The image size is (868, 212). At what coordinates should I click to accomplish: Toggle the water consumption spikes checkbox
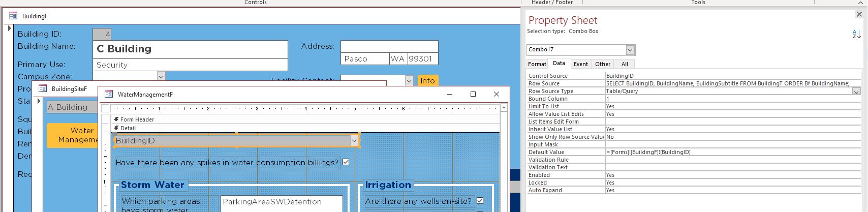[346, 162]
